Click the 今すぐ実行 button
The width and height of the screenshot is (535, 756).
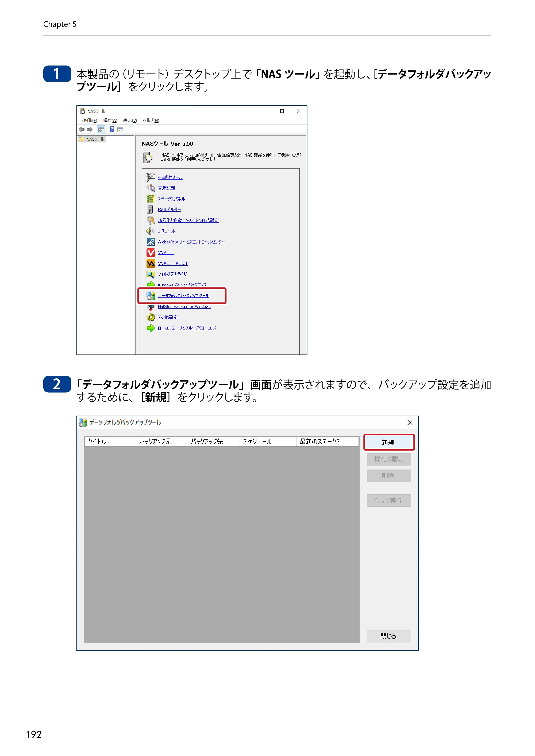pyautogui.click(x=389, y=501)
